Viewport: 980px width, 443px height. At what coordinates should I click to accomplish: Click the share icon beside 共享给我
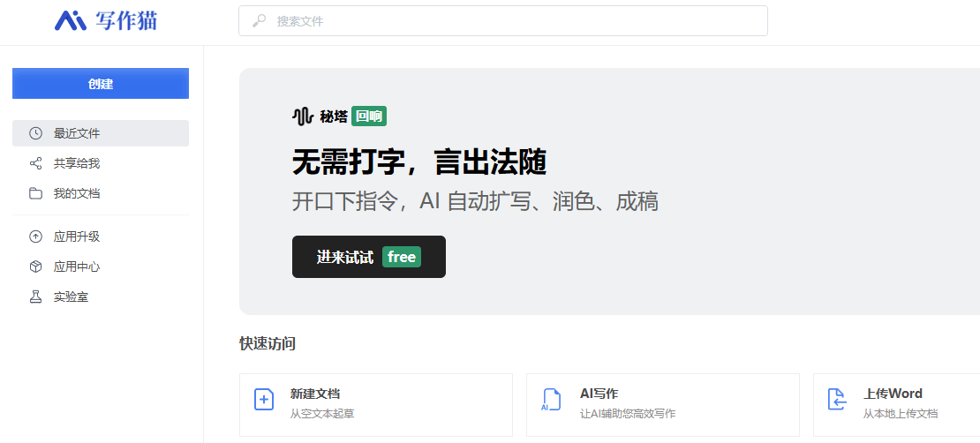pos(35,164)
